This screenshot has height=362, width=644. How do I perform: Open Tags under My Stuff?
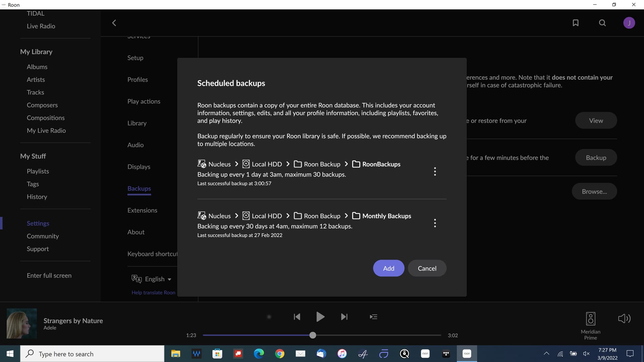click(33, 184)
